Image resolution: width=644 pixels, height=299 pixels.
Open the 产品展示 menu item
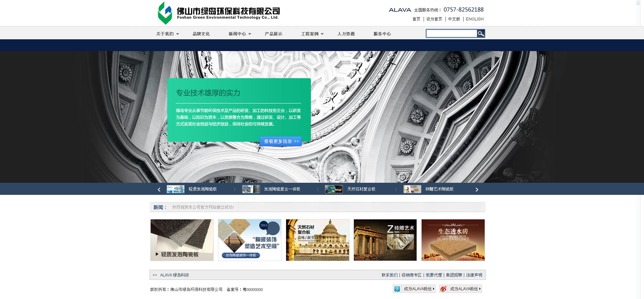click(273, 34)
